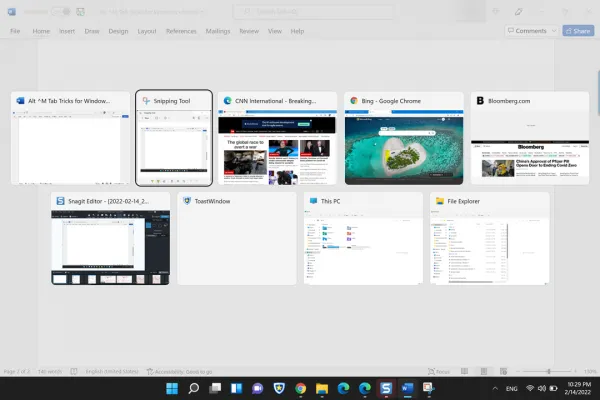This screenshot has width=600, height=400.
Task: Switch to the Bloomberg.com window
Action: click(x=530, y=138)
